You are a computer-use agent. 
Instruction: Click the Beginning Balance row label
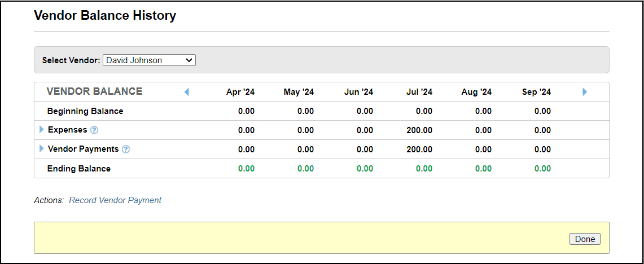(x=85, y=111)
